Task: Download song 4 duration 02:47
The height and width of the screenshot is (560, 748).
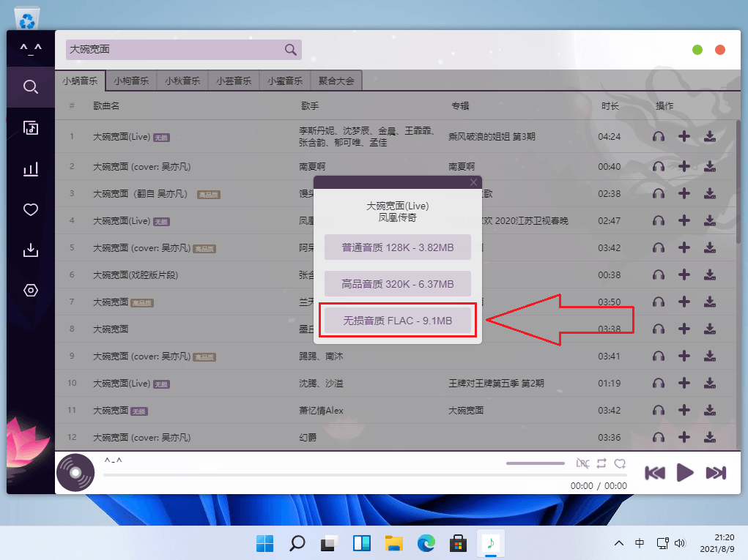Action: tap(710, 220)
